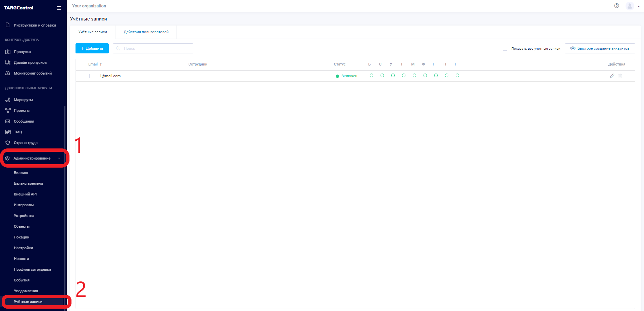Click the Добавить button
The height and width of the screenshot is (311, 644).
(92, 48)
